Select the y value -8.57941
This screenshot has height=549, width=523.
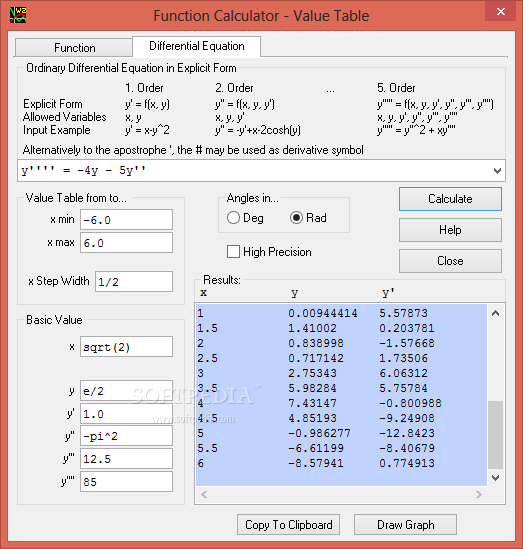(x=316, y=463)
